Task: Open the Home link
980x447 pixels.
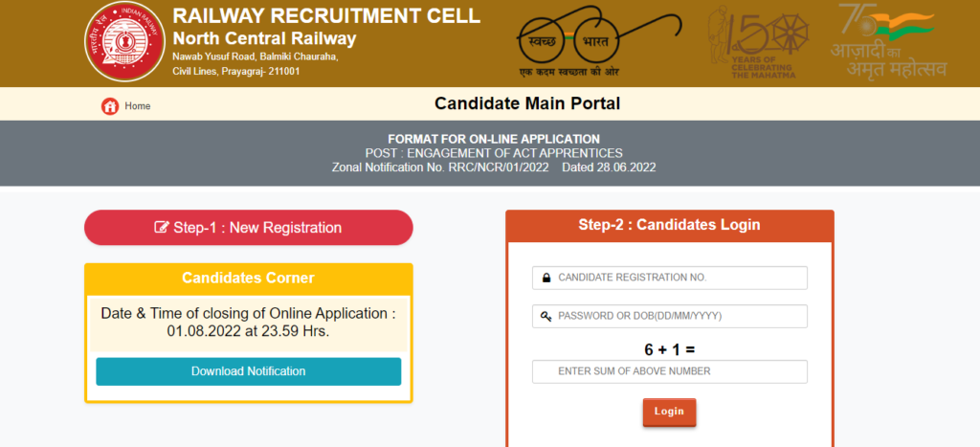Action: (x=138, y=106)
